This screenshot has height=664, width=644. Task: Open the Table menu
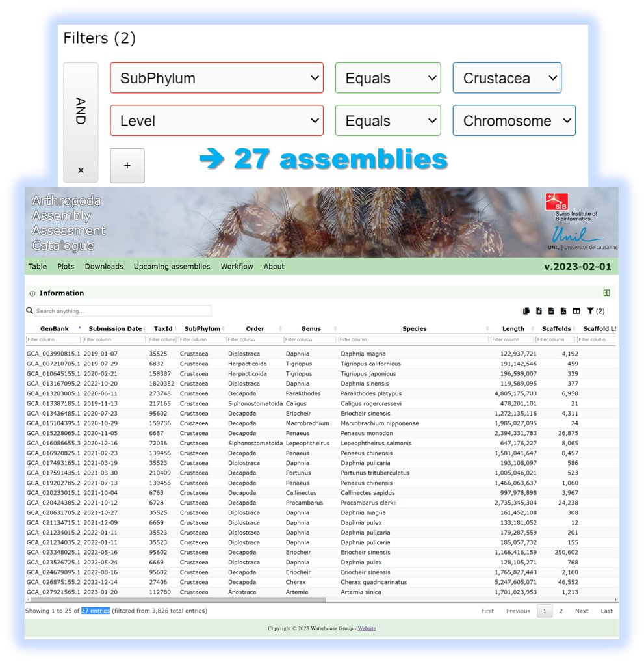[x=38, y=267]
